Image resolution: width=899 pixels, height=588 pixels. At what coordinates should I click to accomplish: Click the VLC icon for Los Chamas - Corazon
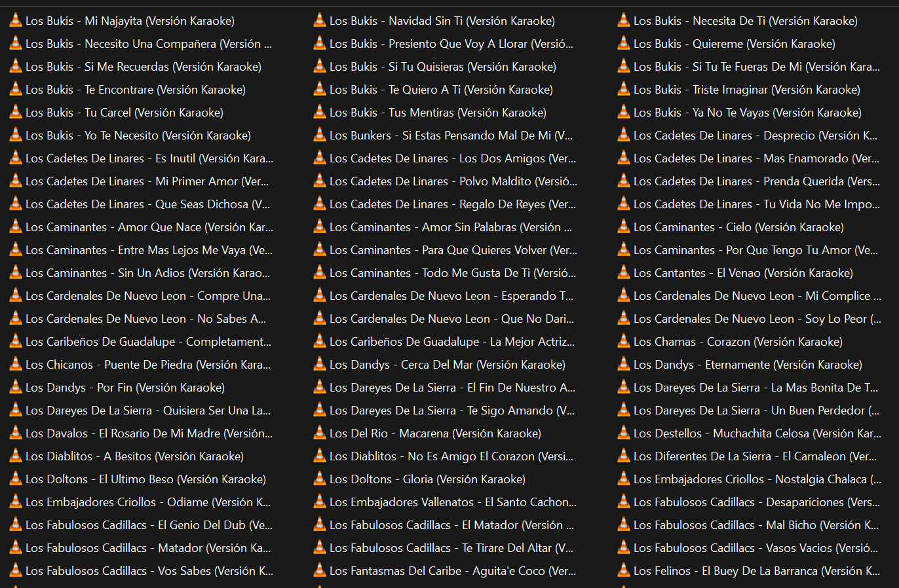coord(624,342)
